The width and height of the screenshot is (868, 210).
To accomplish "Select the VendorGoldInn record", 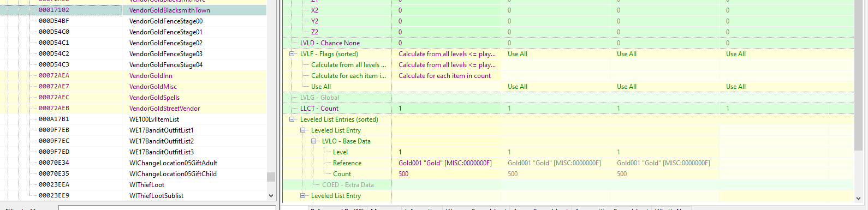I will [151, 76].
